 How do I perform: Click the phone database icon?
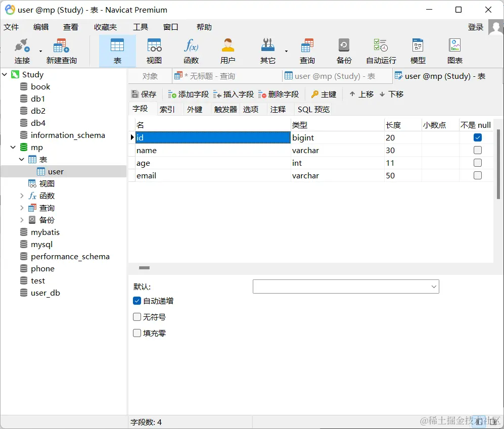pyautogui.click(x=24, y=268)
